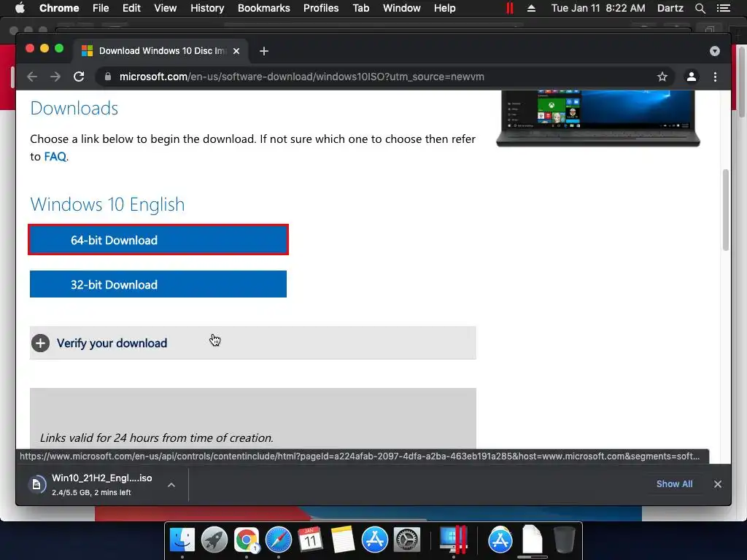
Task: Click the date and time in the menu bar
Action: coord(598,8)
